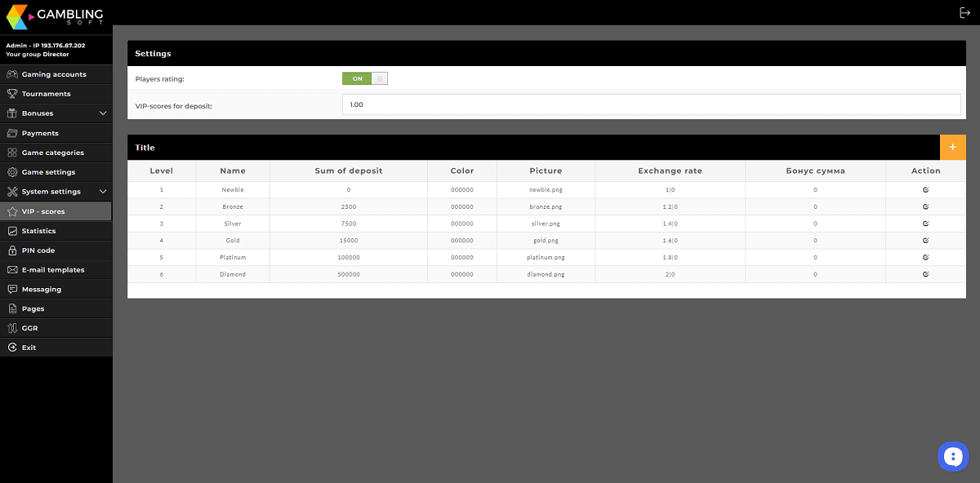Click the 2500 deposit sum cell
980x483 pixels.
(x=349, y=206)
